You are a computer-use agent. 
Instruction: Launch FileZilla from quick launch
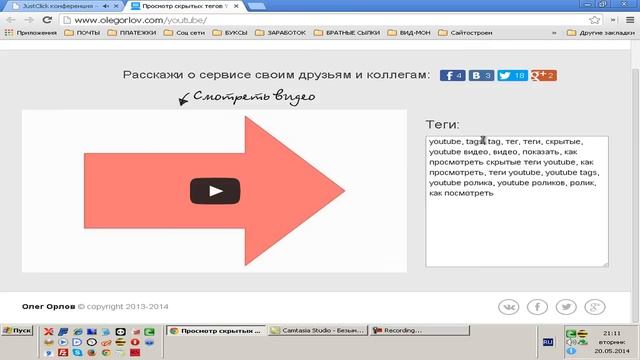[63, 352]
